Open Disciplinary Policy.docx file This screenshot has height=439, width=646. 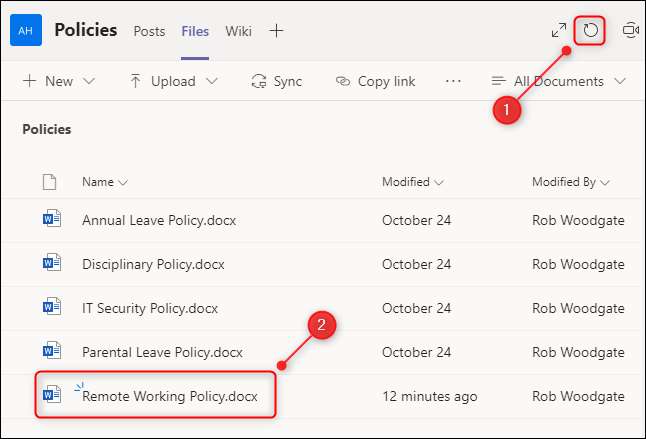click(x=153, y=264)
